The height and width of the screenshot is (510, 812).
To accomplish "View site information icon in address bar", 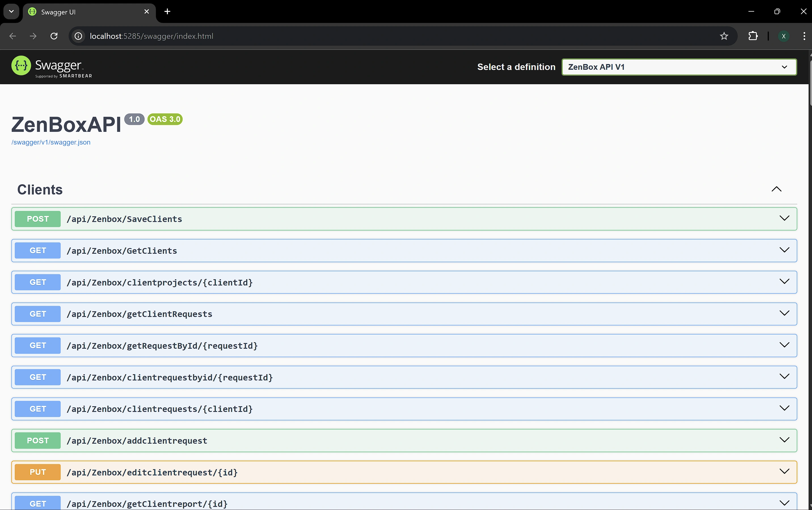I will tap(78, 36).
